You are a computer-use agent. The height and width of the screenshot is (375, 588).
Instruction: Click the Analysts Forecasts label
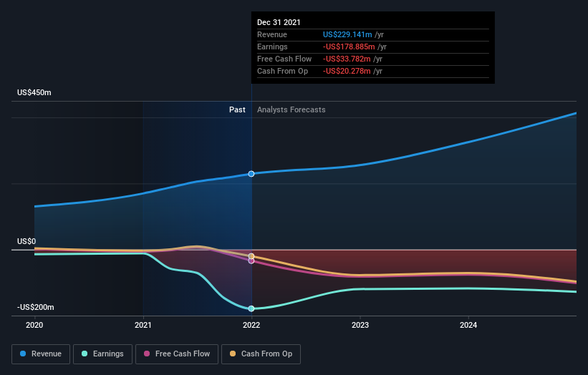pos(291,109)
